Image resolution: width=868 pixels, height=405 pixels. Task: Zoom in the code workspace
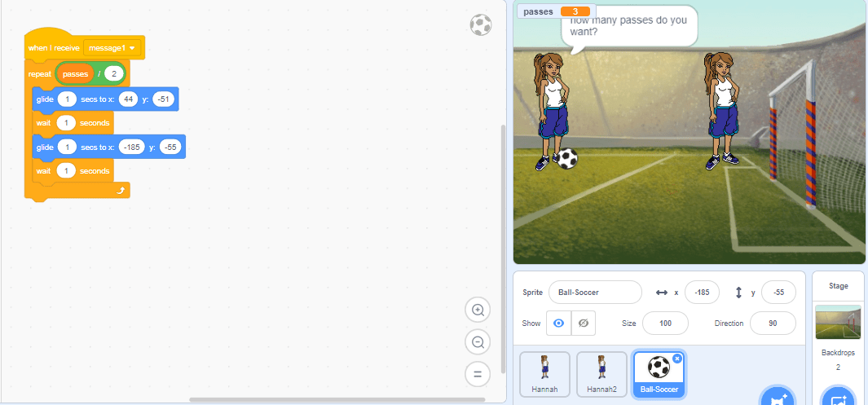point(478,310)
